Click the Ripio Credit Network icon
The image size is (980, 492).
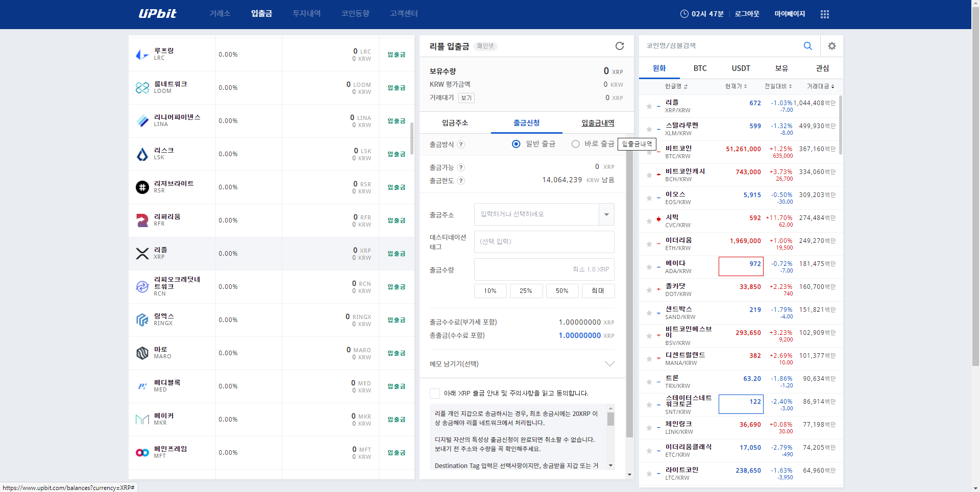142,287
